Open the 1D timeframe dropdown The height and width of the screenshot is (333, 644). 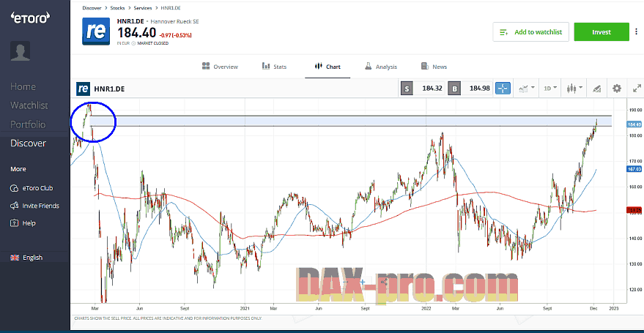550,88
